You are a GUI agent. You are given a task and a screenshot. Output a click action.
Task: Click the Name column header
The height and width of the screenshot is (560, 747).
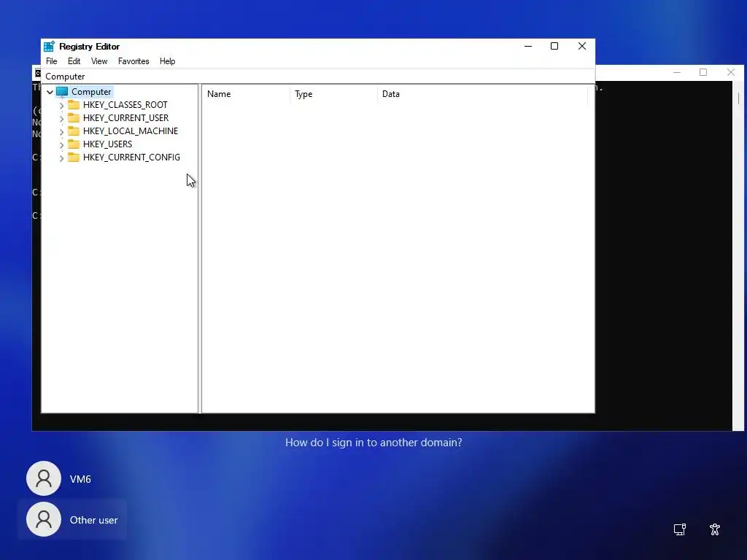pos(246,94)
